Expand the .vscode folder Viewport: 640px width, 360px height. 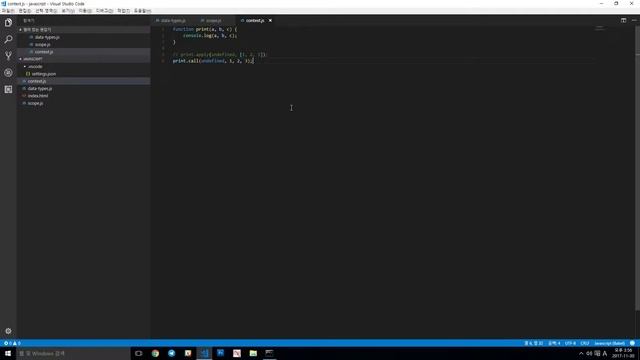pos(35,67)
